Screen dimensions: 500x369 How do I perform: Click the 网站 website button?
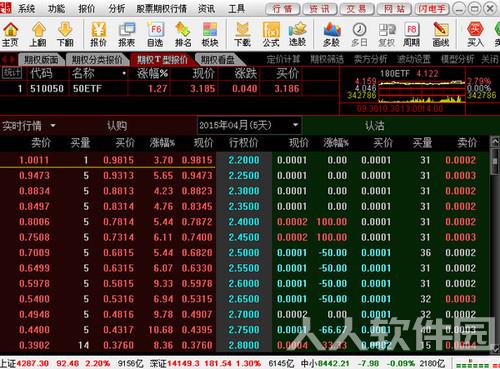[394, 9]
